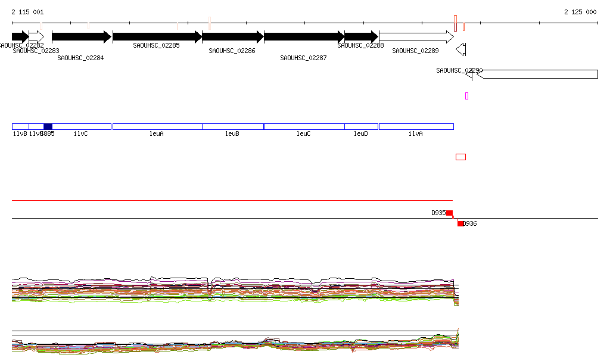Click the ilvA text label
Screen dimensions: 610x364
coord(415,134)
